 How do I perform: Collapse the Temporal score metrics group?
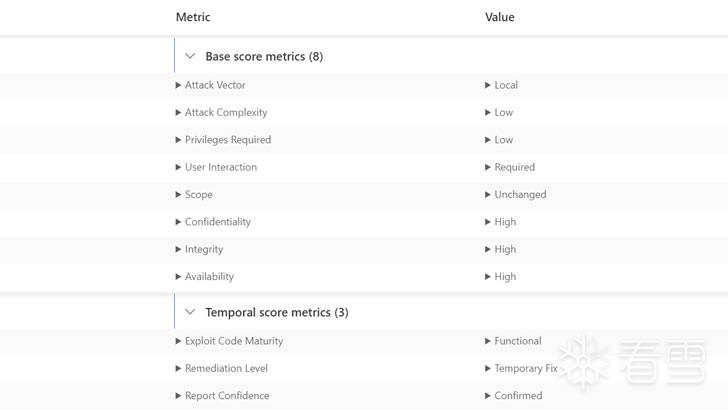coord(190,312)
